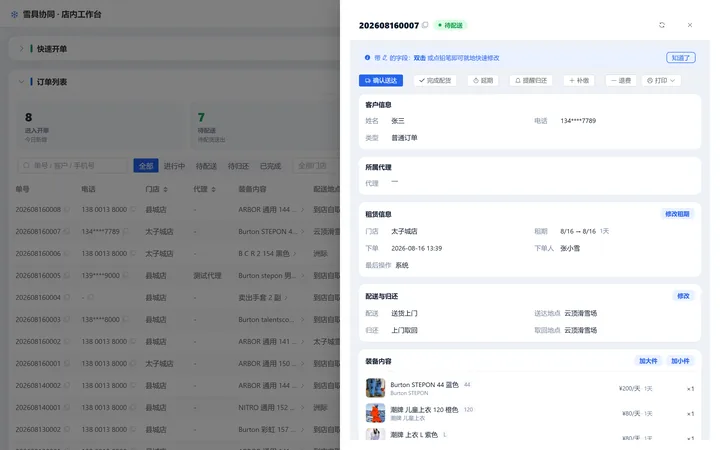Click the snowflake logo in the app header
720x450 pixels.
pos(14,14)
